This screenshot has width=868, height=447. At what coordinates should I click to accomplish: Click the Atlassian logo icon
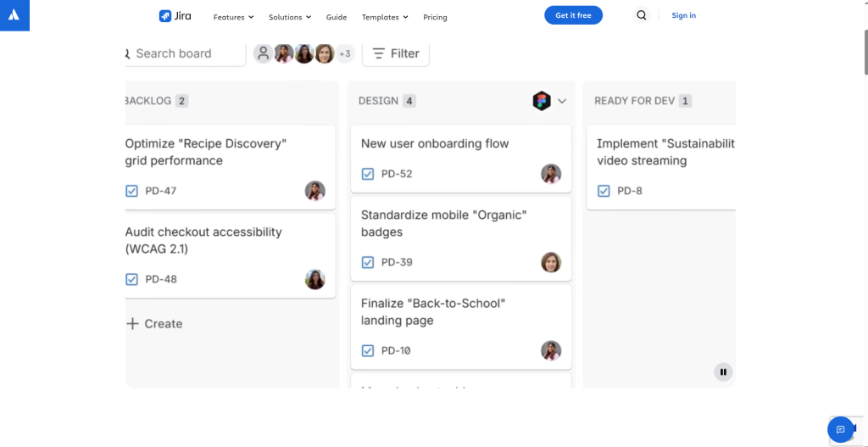pyautogui.click(x=14, y=15)
